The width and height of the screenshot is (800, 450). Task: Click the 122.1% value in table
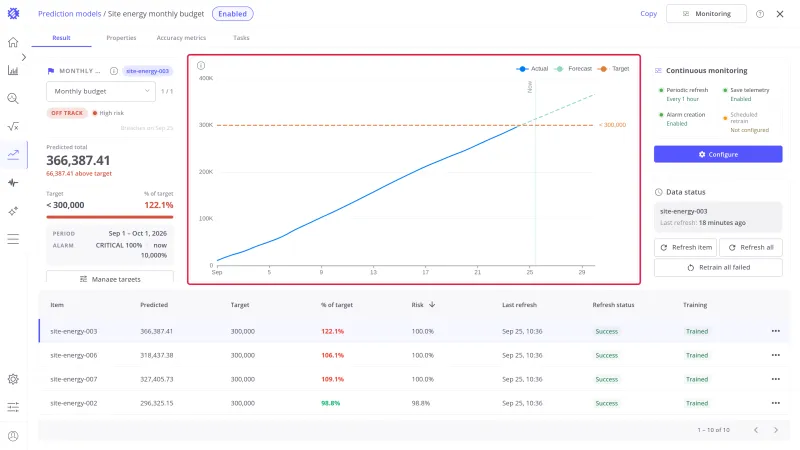tap(333, 331)
